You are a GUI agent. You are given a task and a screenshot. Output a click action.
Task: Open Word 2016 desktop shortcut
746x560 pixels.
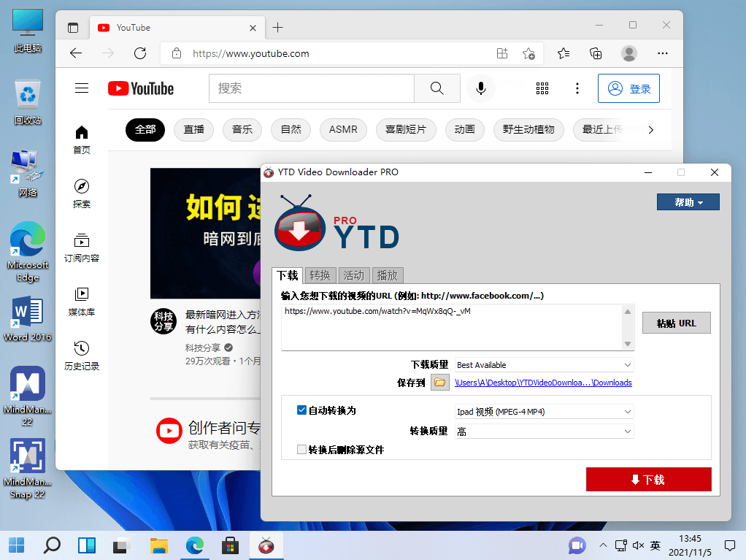[x=28, y=319]
